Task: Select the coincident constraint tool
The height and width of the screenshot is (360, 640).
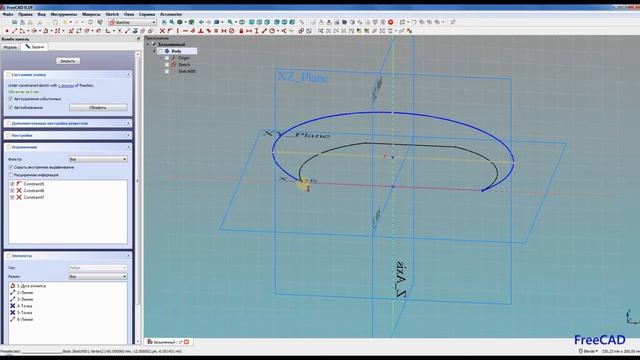Action: point(162,31)
